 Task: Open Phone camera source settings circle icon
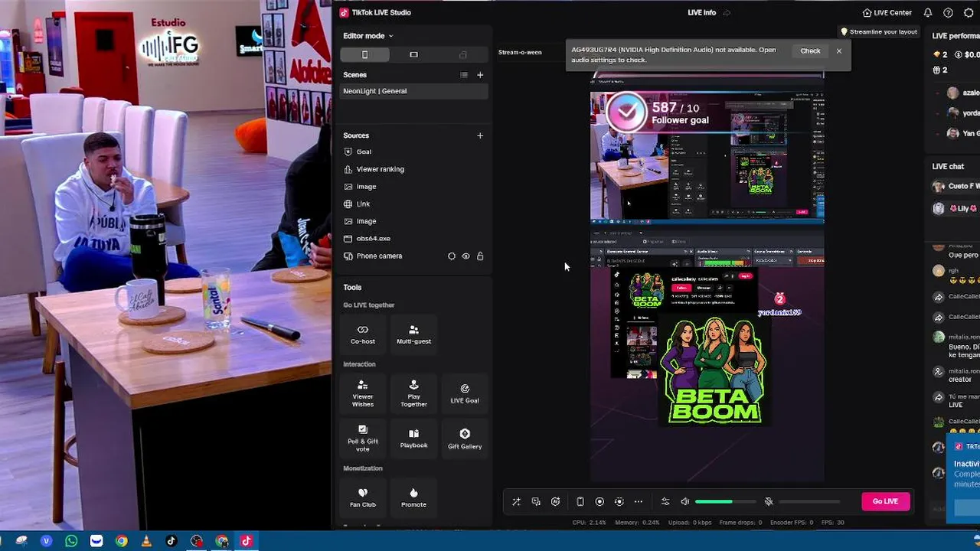pyautogui.click(x=451, y=256)
